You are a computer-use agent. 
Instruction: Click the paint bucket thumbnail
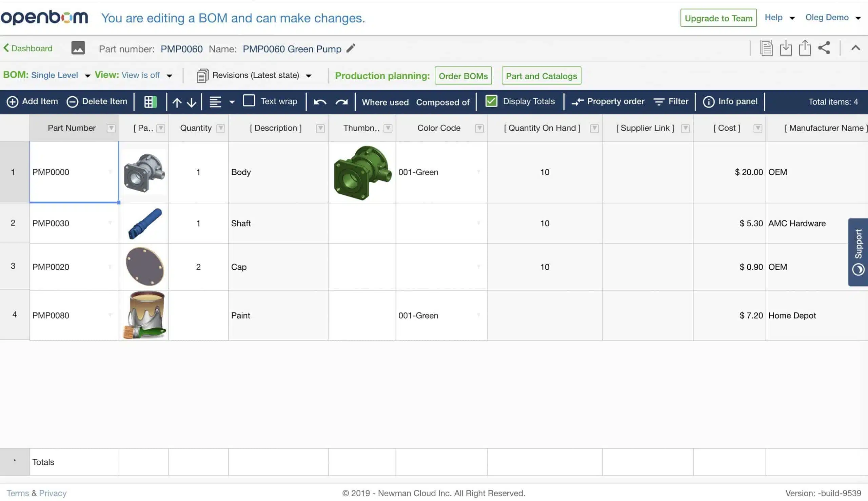tap(144, 315)
